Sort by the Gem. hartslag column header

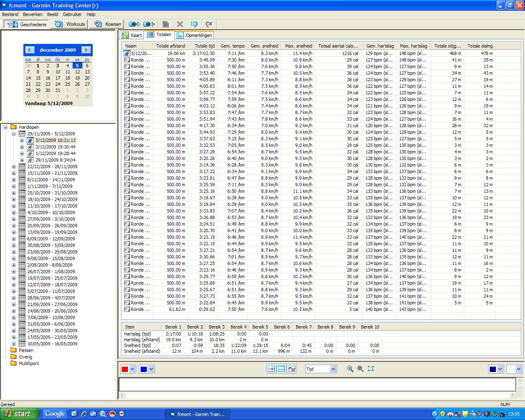point(380,46)
